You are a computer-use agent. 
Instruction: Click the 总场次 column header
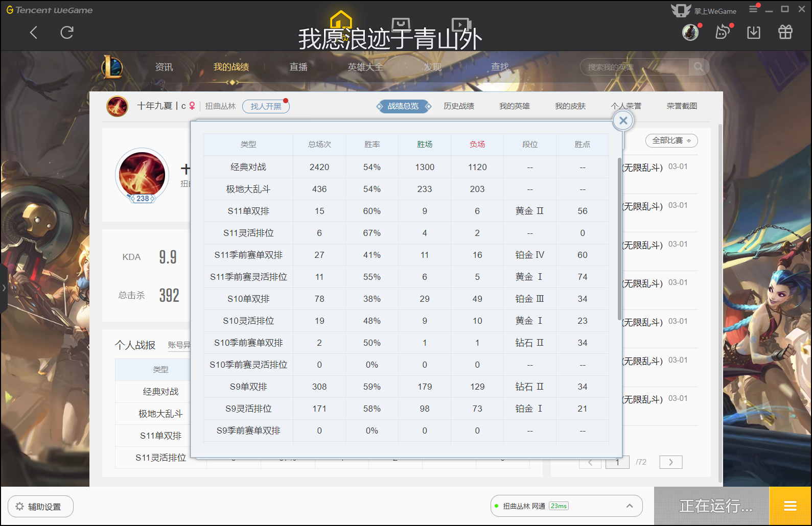pyautogui.click(x=319, y=145)
